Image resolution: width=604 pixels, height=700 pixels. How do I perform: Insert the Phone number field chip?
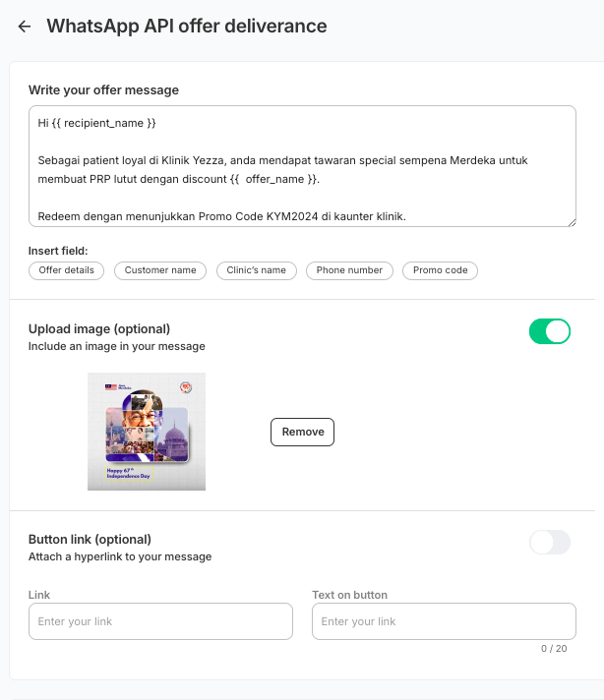pyautogui.click(x=349, y=270)
